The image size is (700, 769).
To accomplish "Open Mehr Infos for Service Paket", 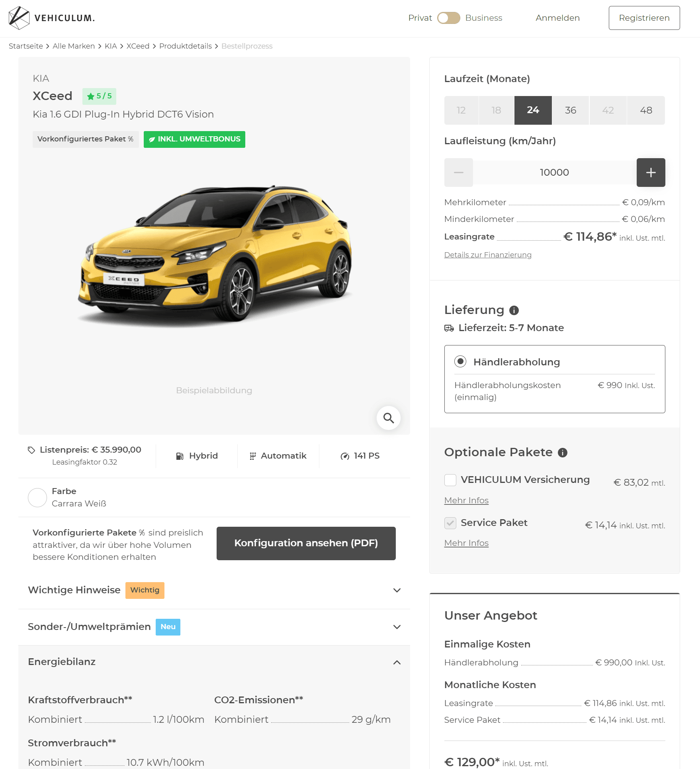I will 466,543.
